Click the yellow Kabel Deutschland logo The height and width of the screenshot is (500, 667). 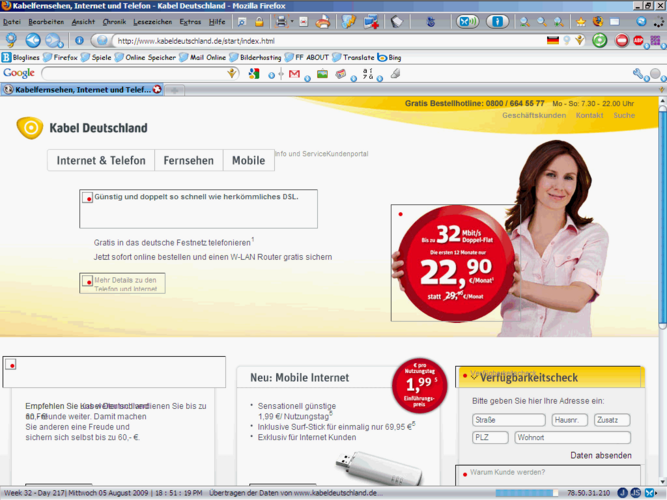(x=30, y=128)
